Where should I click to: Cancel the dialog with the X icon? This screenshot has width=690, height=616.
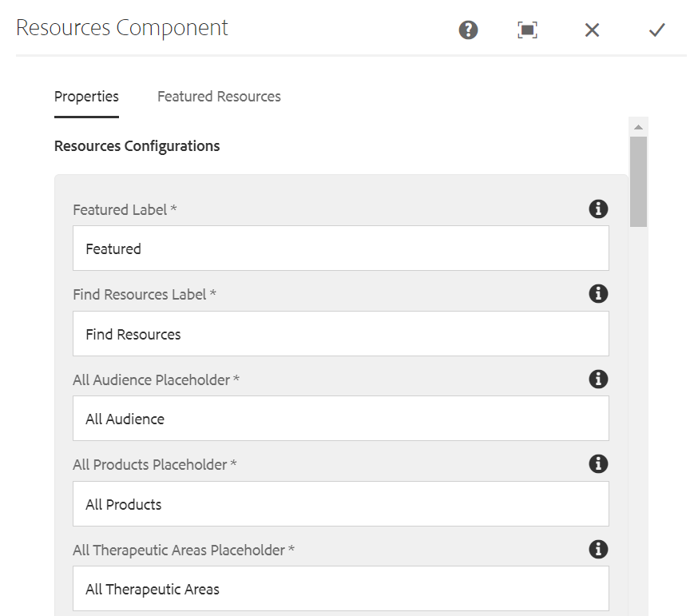point(592,30)
